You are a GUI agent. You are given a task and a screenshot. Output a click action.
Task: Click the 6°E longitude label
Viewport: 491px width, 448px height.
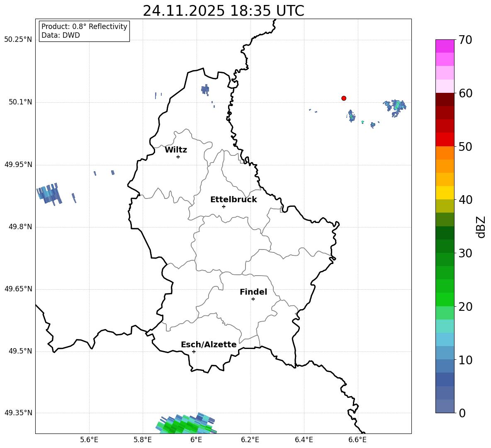[x=196, y=440]
